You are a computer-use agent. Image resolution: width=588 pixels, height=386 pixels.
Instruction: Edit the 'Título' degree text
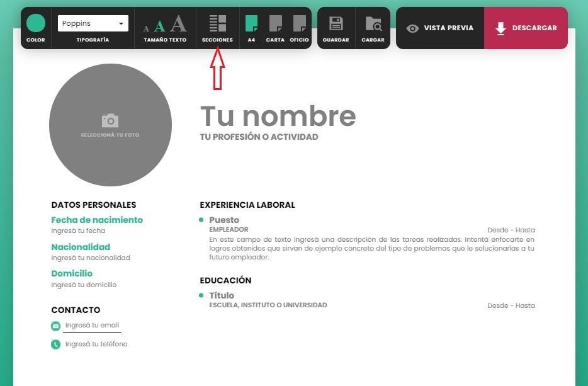coord(222,295)
